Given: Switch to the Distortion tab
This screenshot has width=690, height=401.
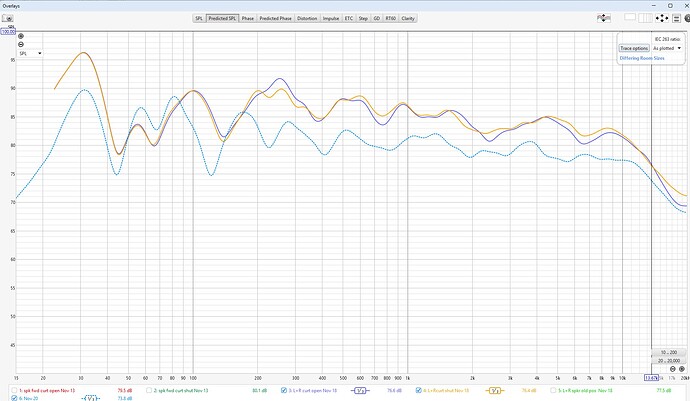Looking at the screenshot, I should click(x=307, y=18).
